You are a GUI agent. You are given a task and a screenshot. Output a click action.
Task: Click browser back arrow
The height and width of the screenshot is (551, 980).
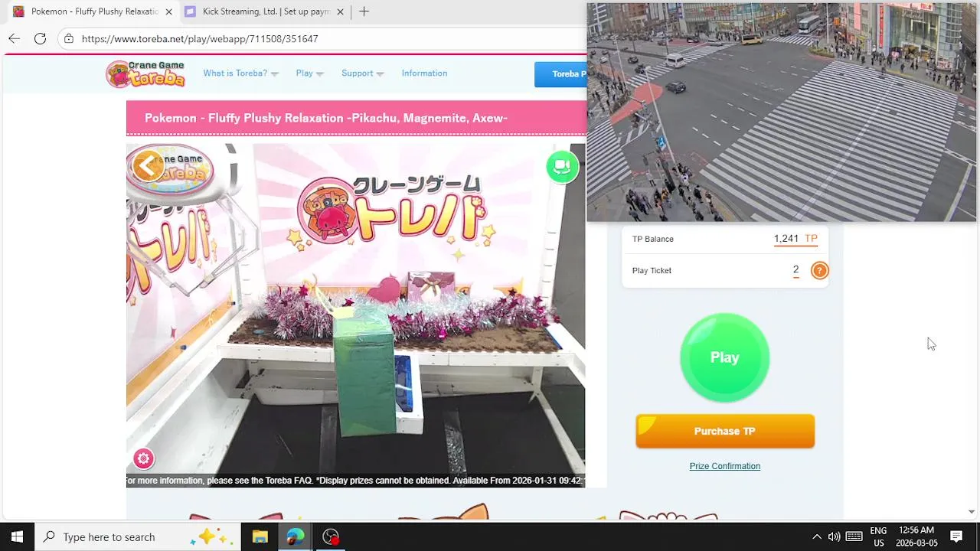pyautogui.click(x=14, y=38)
